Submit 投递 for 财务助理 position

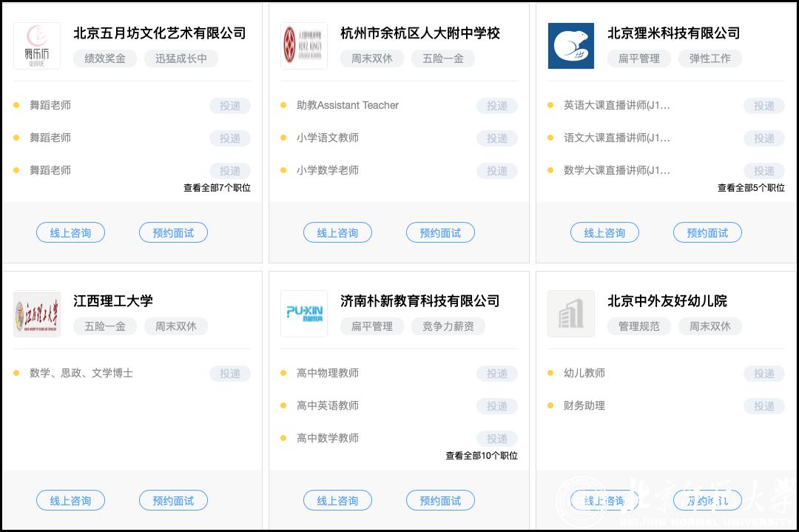click(763, 406)
